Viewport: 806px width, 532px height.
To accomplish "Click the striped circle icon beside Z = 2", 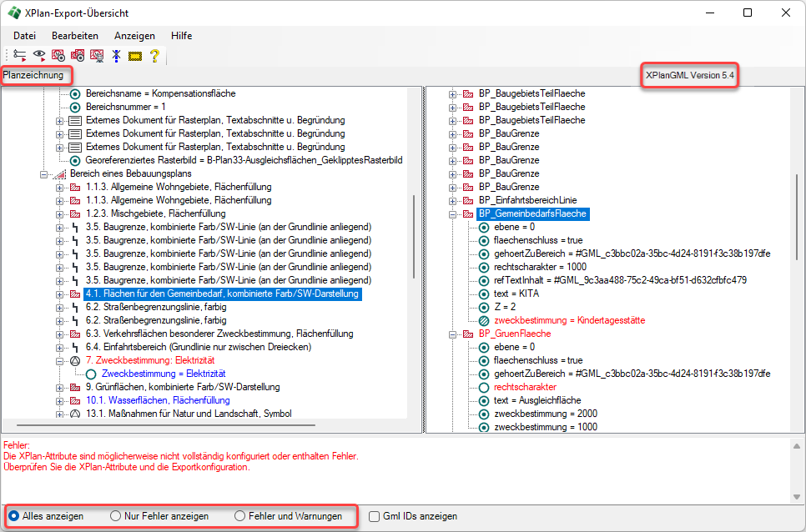I will (484, 307).
